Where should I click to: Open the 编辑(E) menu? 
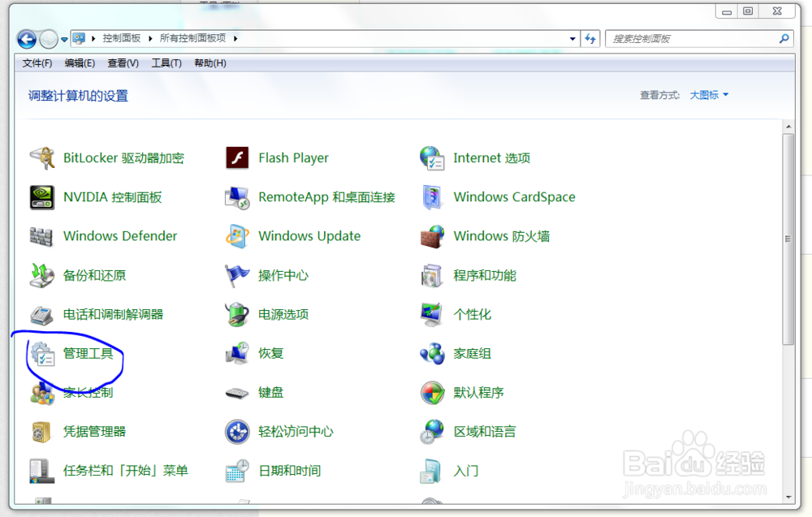(80, 63)
